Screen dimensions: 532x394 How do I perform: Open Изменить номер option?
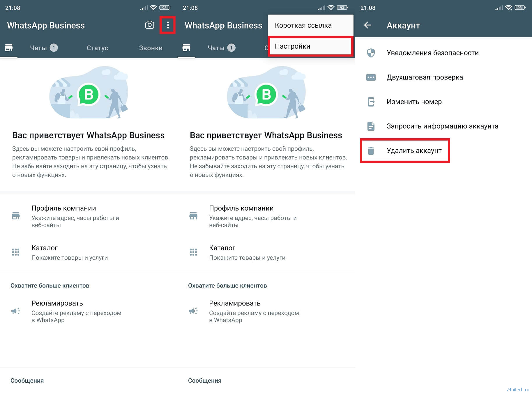coord(443,102)
